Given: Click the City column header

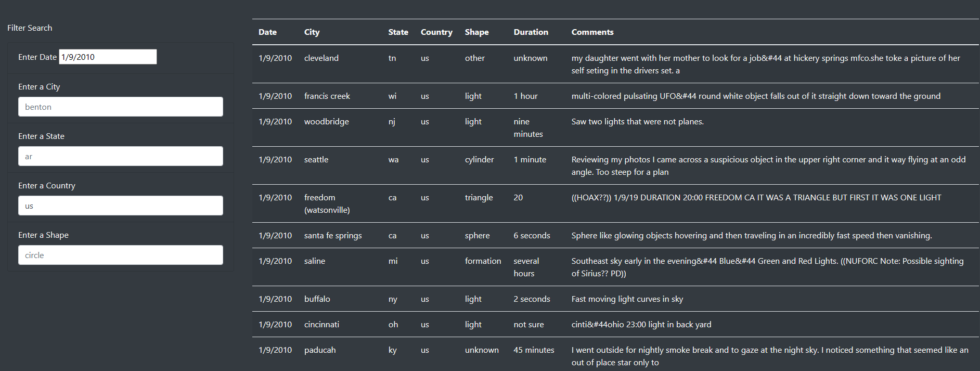Looking at the screenshot, I should tap(312, 32).
